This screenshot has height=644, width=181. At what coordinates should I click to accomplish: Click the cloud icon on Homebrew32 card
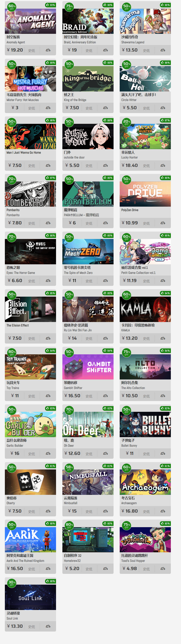pyautogui.click(x=105, y=569)
